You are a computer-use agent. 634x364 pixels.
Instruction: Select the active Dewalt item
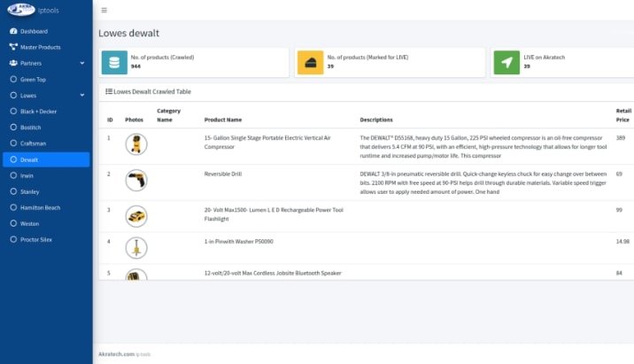point(46,159)
